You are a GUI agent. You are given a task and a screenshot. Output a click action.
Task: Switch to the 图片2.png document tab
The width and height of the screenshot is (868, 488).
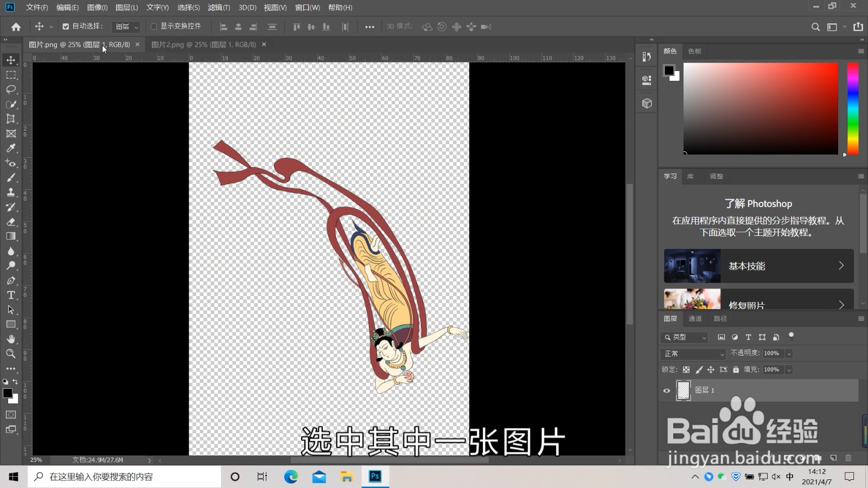click(203, 44)
